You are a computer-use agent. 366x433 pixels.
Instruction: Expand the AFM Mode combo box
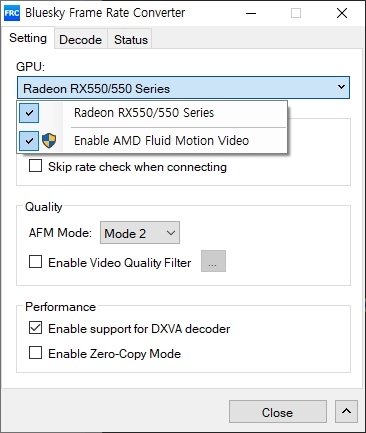[x=140, y=233]
